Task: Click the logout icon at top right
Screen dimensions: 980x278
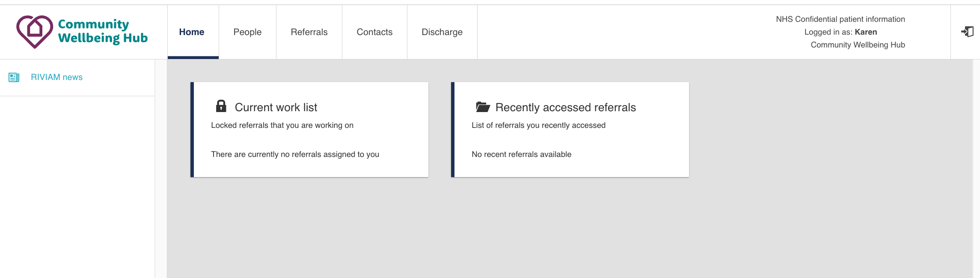Action: (x=967, y=32)
